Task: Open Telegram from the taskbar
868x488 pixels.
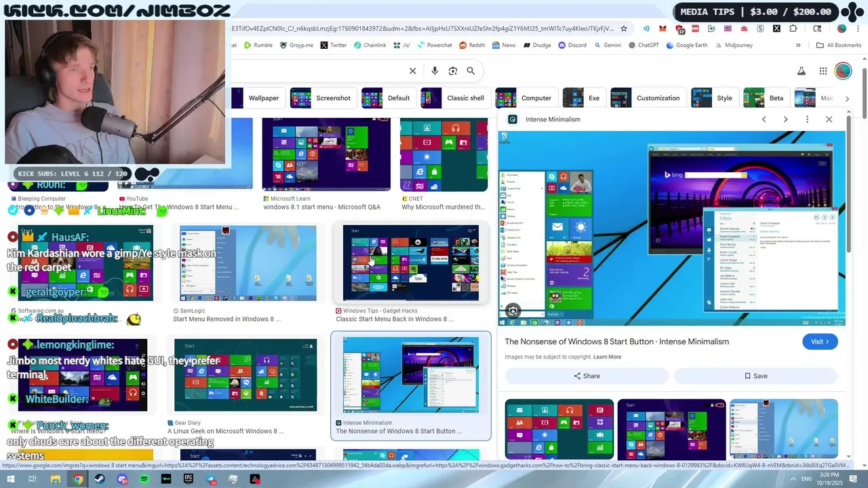Action: pos(211,479)
